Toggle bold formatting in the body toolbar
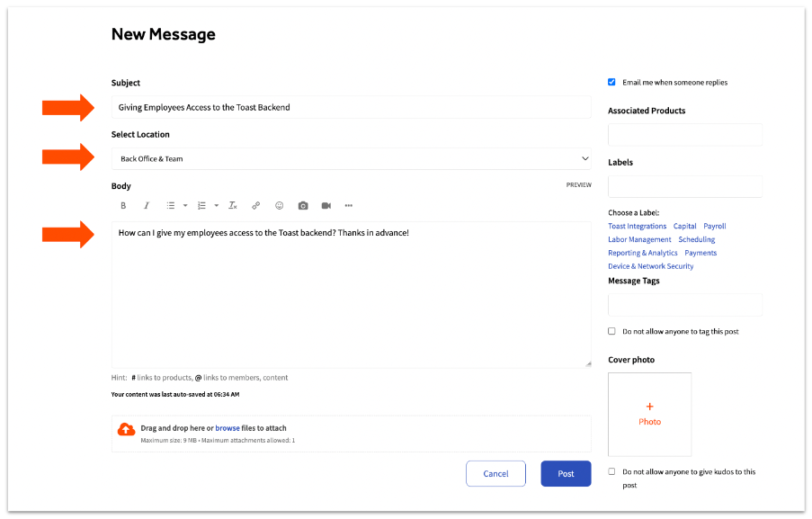 [124, 206]
